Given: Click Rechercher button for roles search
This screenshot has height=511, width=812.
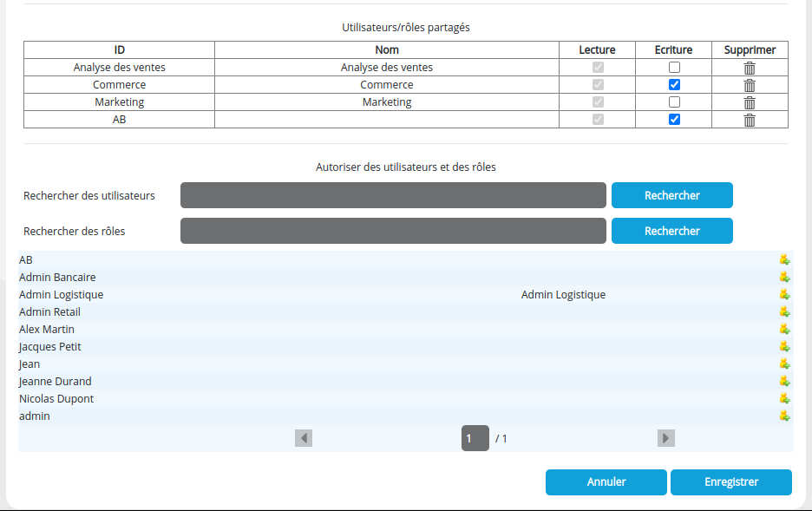Looking at the screenshot, I should point(671,231).
